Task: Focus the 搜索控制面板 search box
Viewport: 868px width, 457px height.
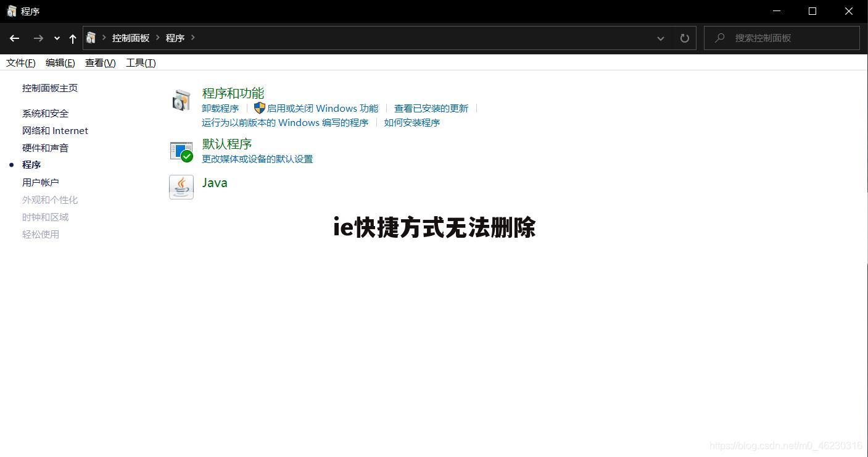Action: (x=782, y=38)
